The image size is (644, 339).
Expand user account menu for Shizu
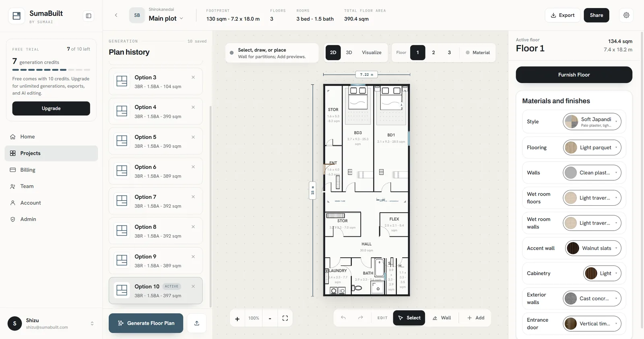point(92,323)
